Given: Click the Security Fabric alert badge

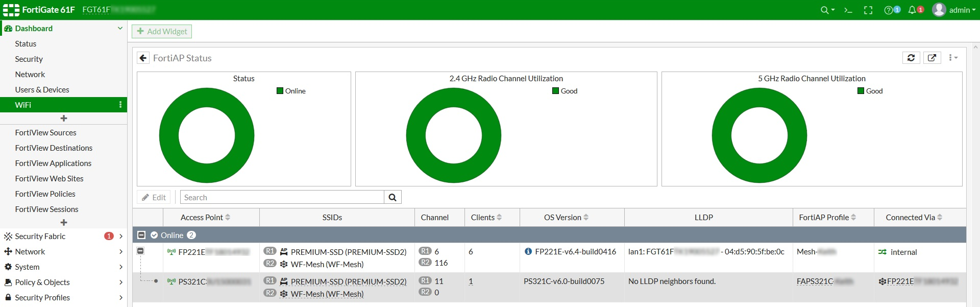Looking at the screenshot, I should (109, 236).
